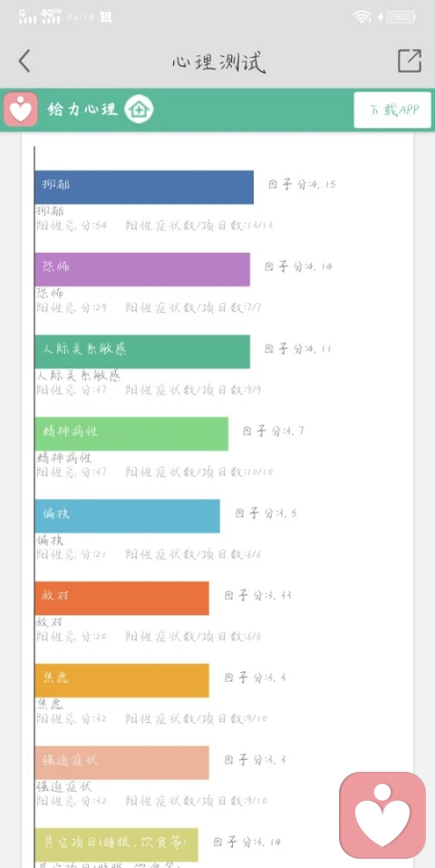Select the light blue 偏执 bar
Image resolution: width=435 pixels, height=868 pixels.
[x=127, y=516]
